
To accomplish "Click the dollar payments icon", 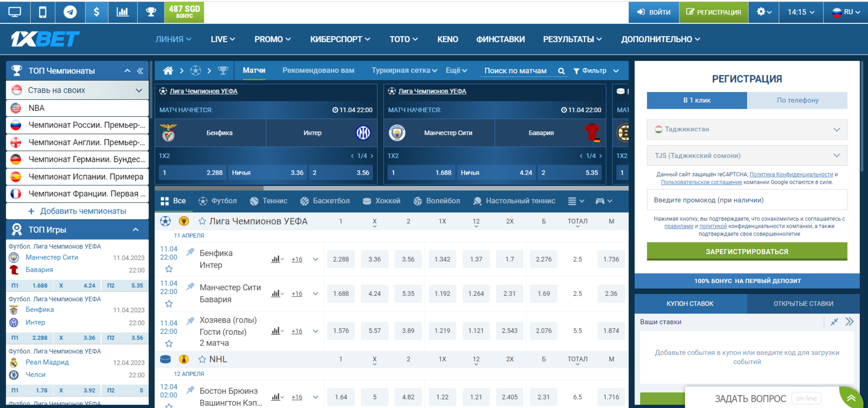I will [x=96, y=12].
